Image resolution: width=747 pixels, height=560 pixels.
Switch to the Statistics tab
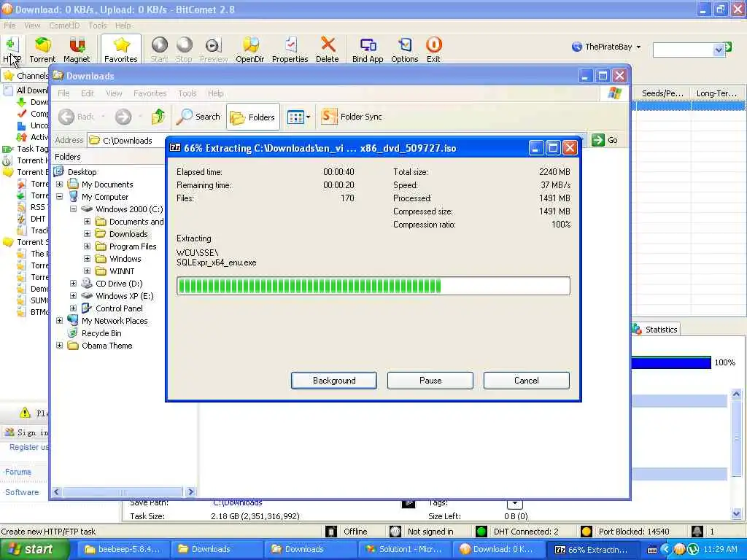pyautogui.click(x=656, y=329)
